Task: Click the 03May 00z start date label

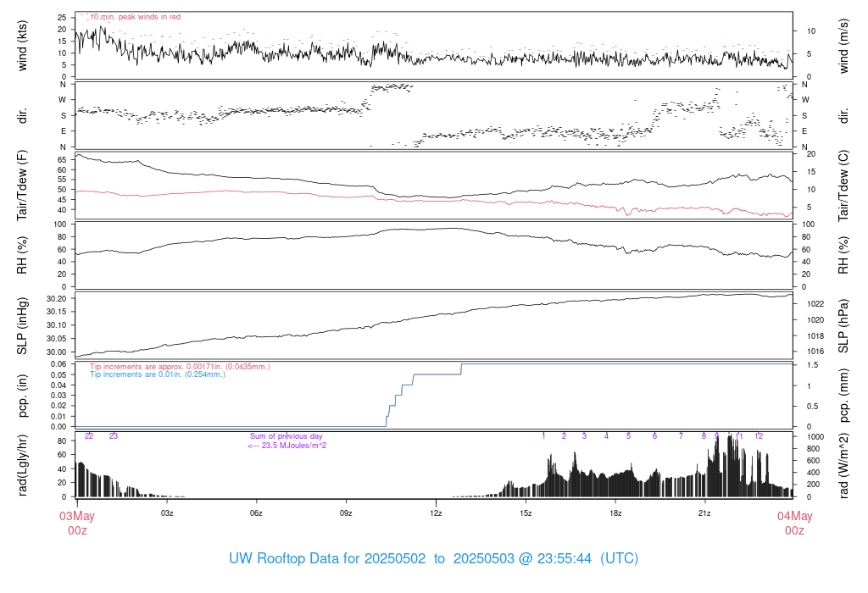Action: [x=76, y=523]
